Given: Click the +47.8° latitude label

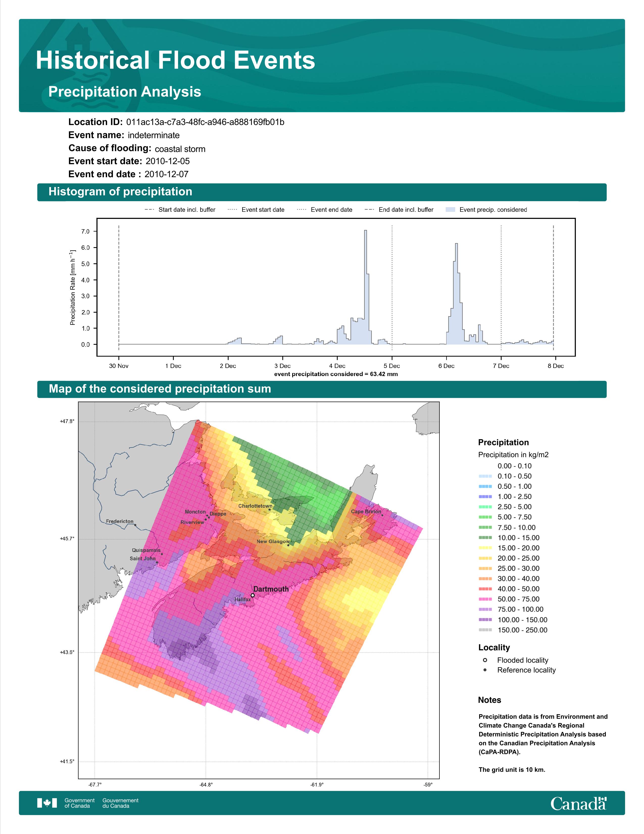Looking at the screenshot, I should point(67,421).
